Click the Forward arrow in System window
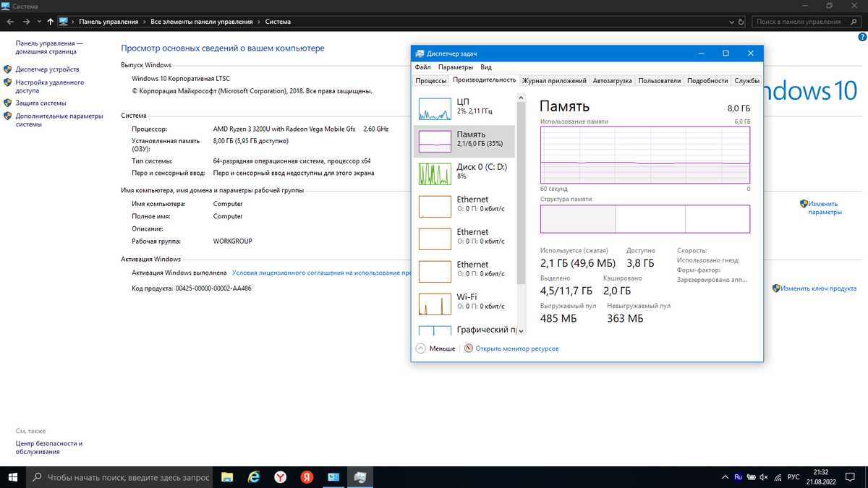The height and width of the screenshot is (488, 868). pos(26,22)
